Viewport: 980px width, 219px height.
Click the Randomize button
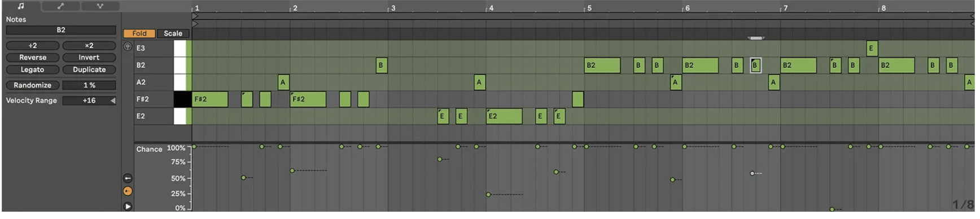[33, 85]
